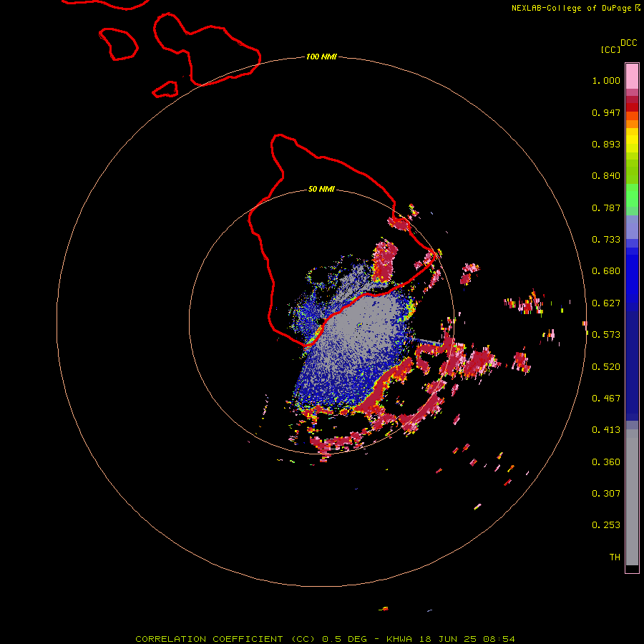Select the 0.520 scale value
644x644 pixels.
click(x=606, y=367)
